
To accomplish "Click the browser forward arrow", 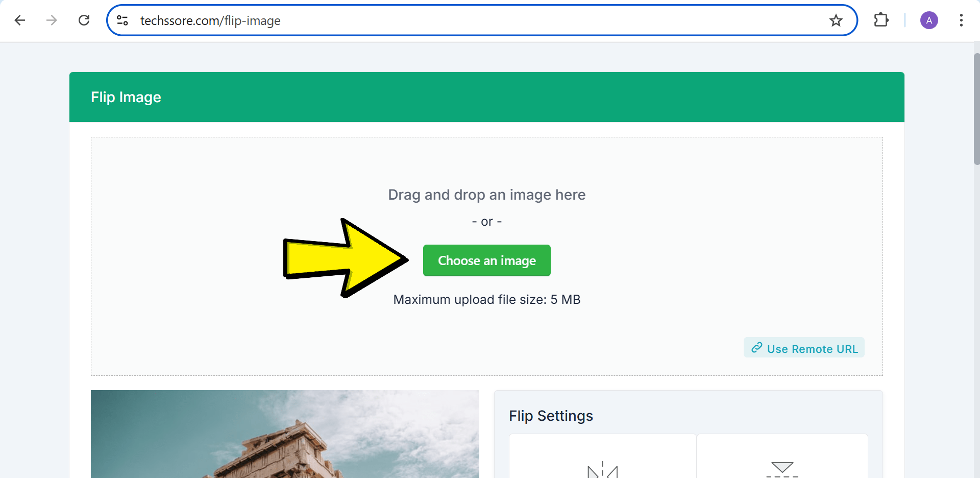I will point(52,20).
